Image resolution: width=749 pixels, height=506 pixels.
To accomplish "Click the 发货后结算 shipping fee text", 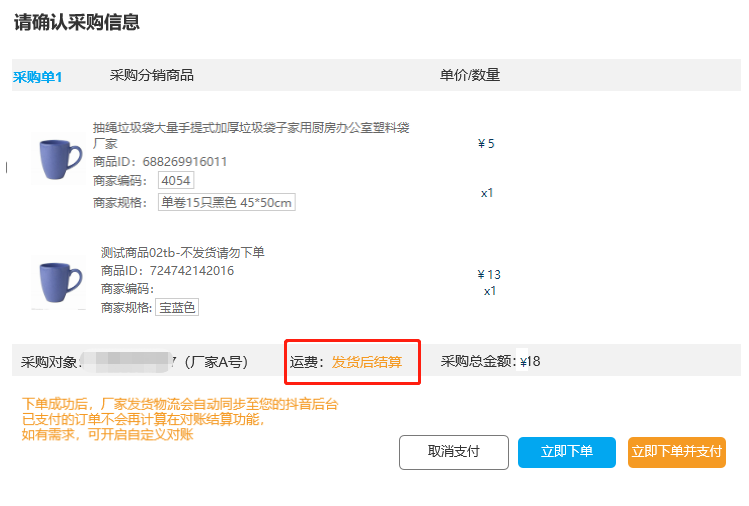I will 367,362.
